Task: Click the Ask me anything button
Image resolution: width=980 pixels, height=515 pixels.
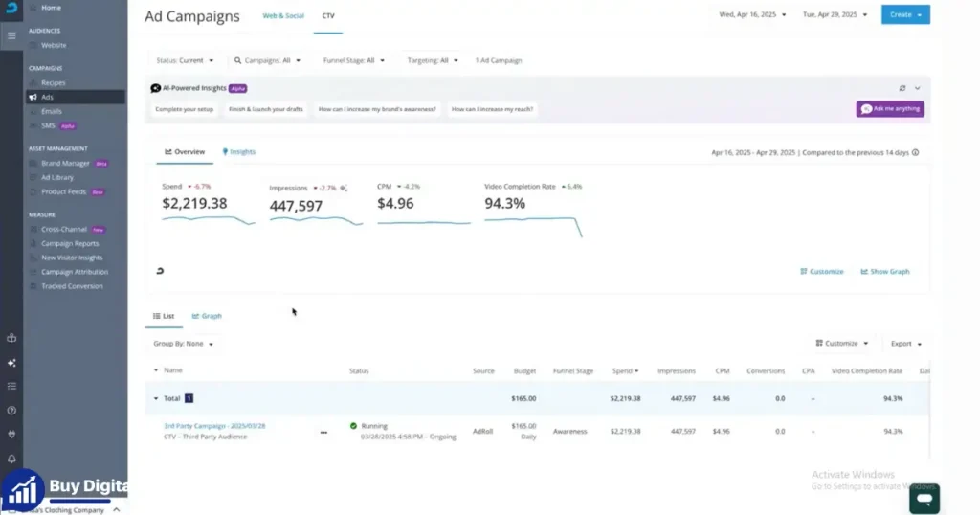Action: coord(890,109)
